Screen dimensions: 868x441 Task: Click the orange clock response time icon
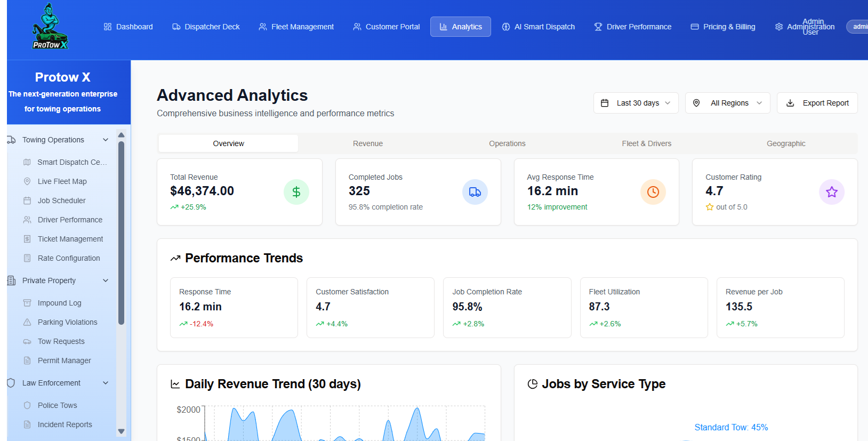click(x=653, y=192)
